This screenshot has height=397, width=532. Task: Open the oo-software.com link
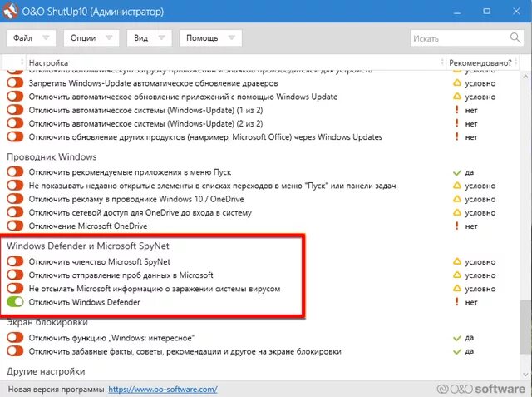(163, 390)
